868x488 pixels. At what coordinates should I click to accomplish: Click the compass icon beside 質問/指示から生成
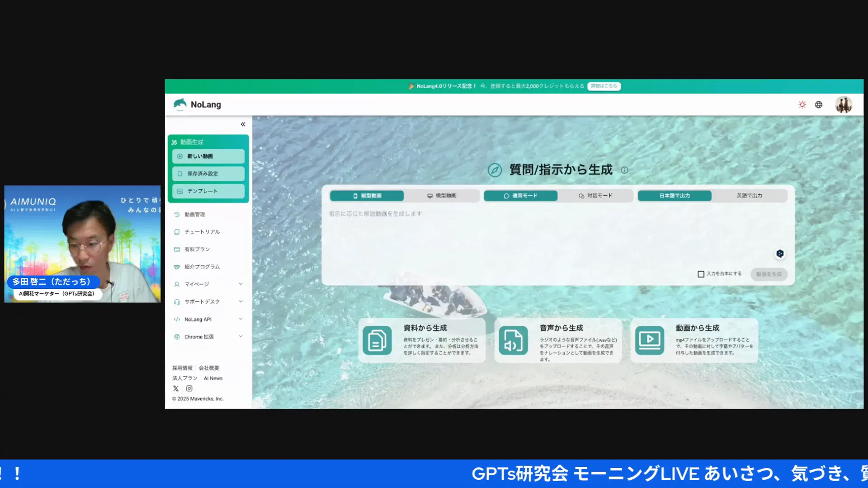click(x=495, y=170)
